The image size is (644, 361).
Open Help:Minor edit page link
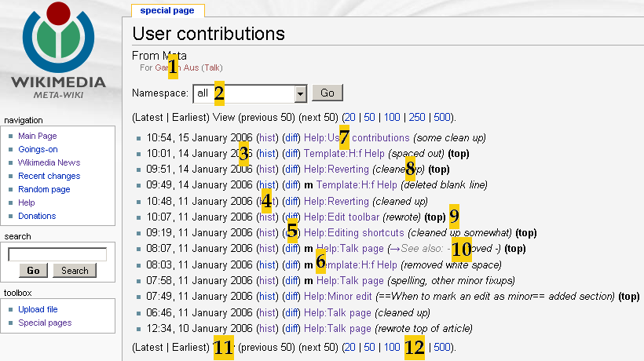[x=338, y=296]
